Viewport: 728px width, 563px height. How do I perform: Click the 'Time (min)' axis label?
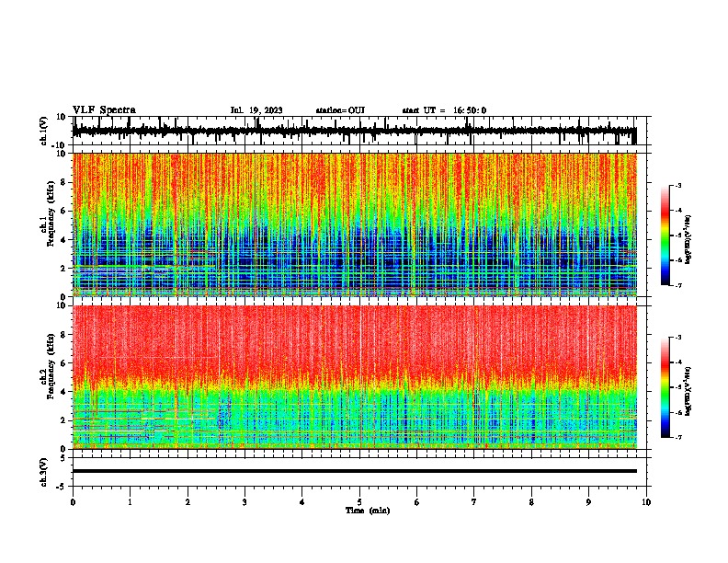pyautogui.click(x=368, y=511)
